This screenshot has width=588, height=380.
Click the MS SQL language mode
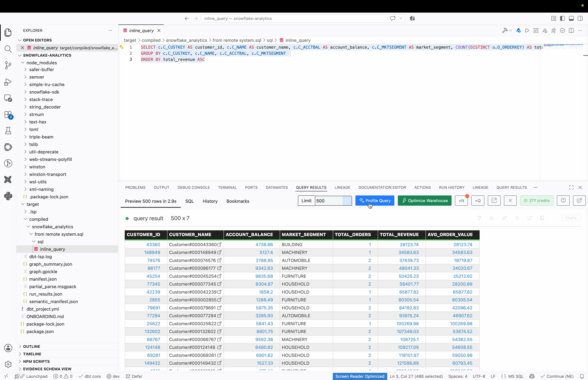[x=516, y=376]
